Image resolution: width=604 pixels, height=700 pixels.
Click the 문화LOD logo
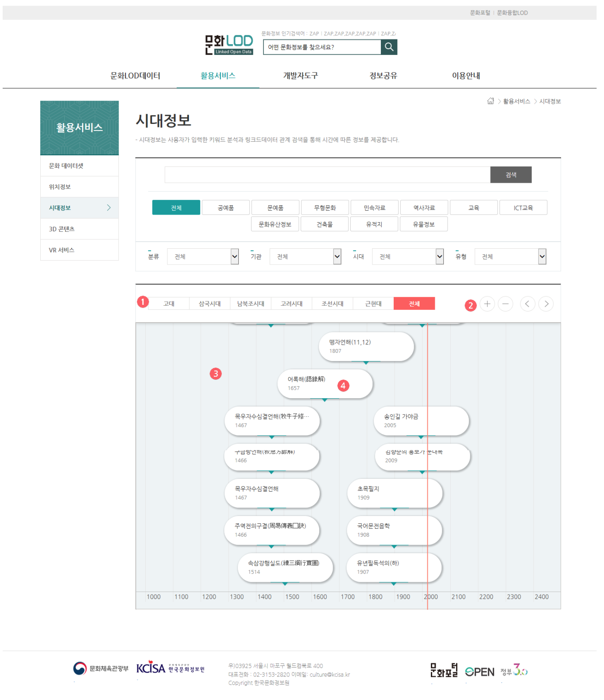[x=228, y=45]
